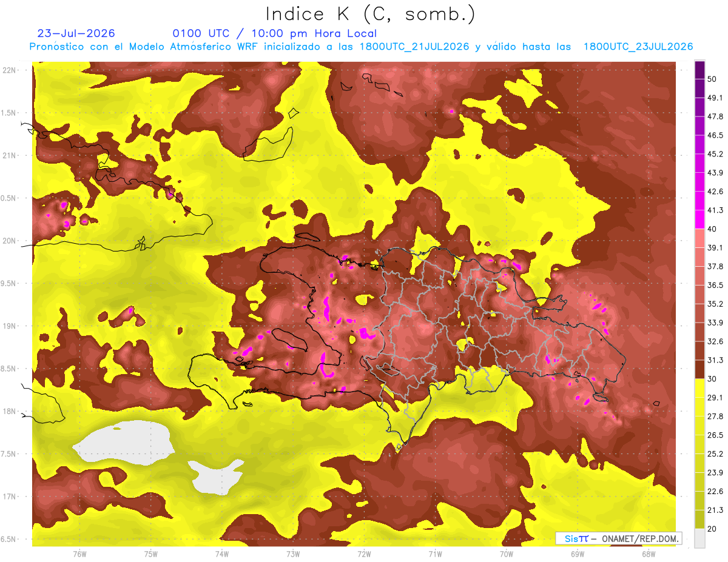Click the "50" value on the color scale
The height and width of the screenshot is (562, 728).
pos(712,79)
